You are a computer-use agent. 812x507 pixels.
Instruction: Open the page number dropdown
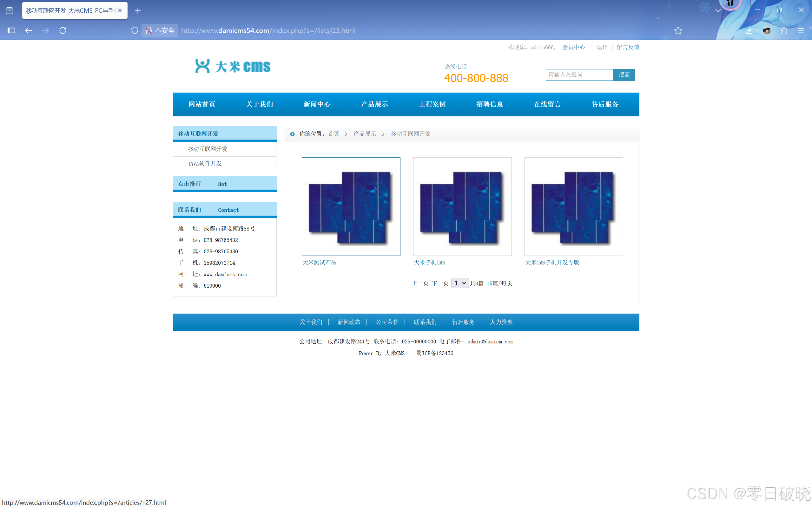tap(460, 283)
